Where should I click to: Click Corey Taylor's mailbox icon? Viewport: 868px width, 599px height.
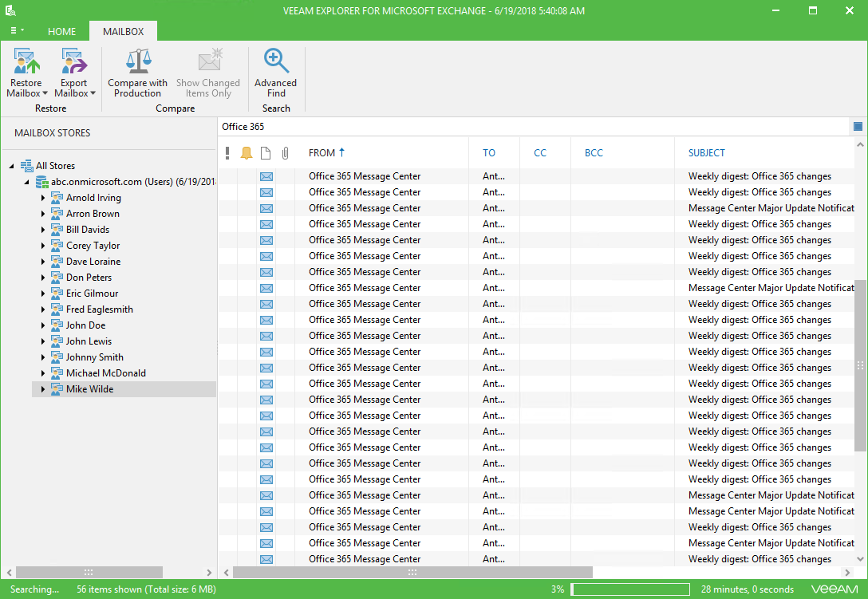click(x=57, y=245)
